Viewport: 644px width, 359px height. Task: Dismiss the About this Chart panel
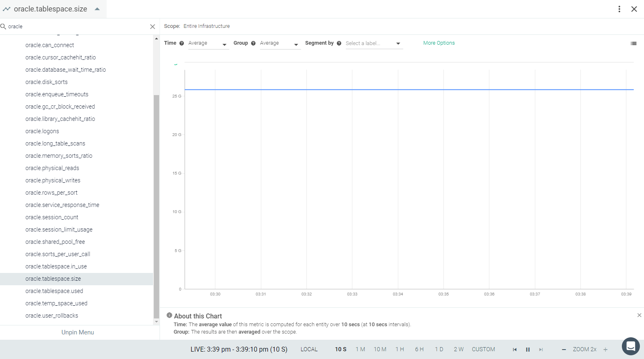(639, 315)
